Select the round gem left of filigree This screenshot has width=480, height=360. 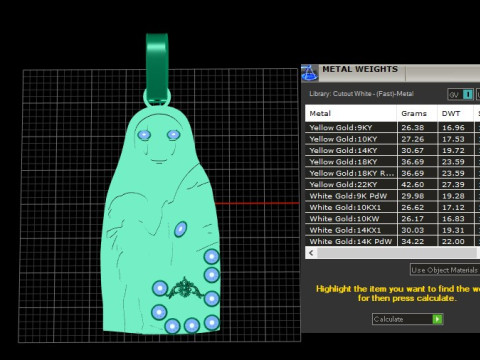point(160,288)
